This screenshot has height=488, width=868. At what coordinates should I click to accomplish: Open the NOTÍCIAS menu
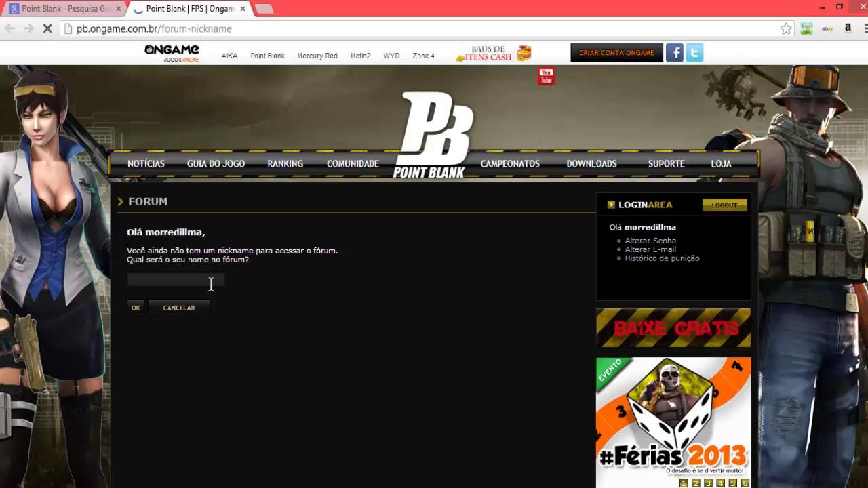[x=146, y=163]
